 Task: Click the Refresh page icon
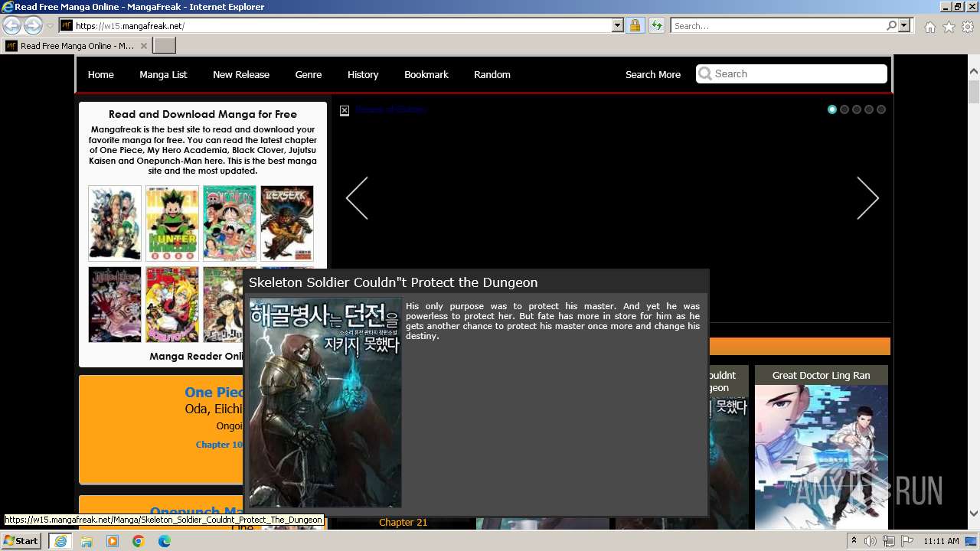pyautogui.click(x=656, y=25)
